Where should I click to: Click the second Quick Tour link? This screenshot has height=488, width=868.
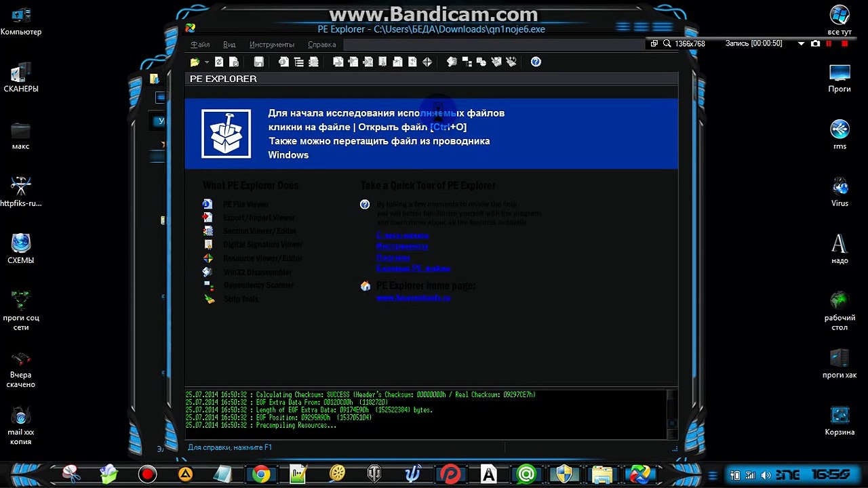coord(402,247)
